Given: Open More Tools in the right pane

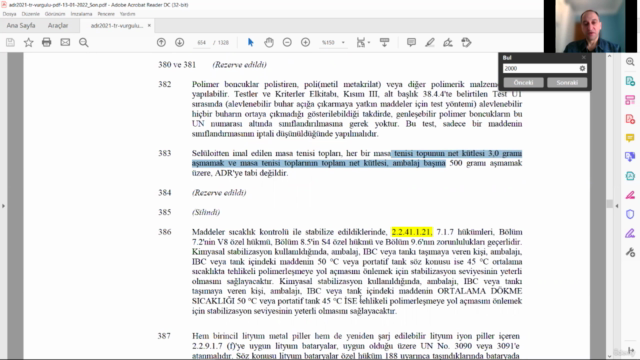Looking at the screenshot, I should click(x=630, y=253).
